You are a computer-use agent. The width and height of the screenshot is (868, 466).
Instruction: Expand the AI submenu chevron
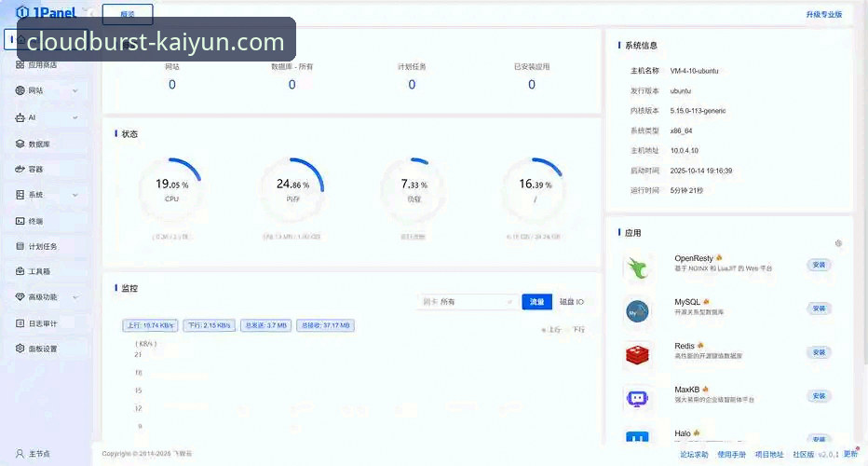pos(75,117)
